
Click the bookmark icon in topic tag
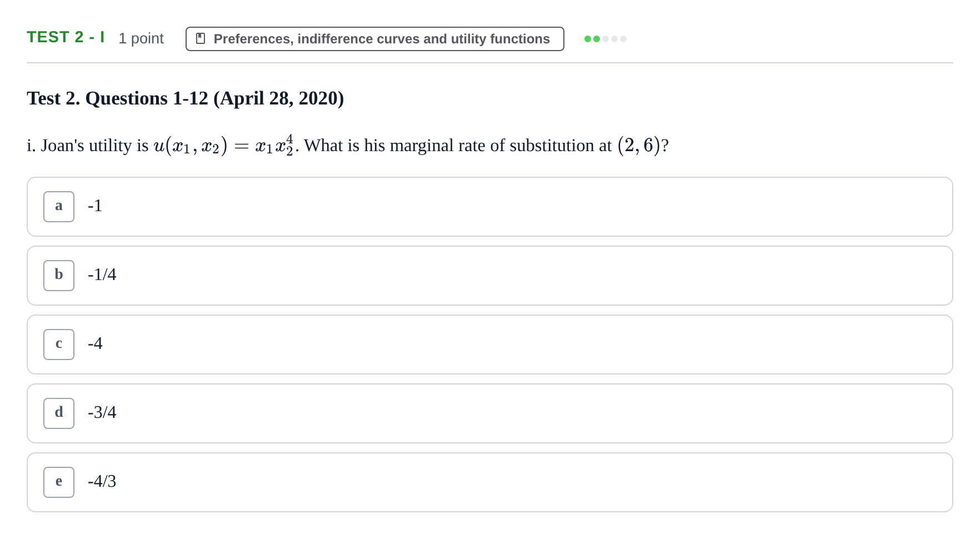[x=201, y=38]
